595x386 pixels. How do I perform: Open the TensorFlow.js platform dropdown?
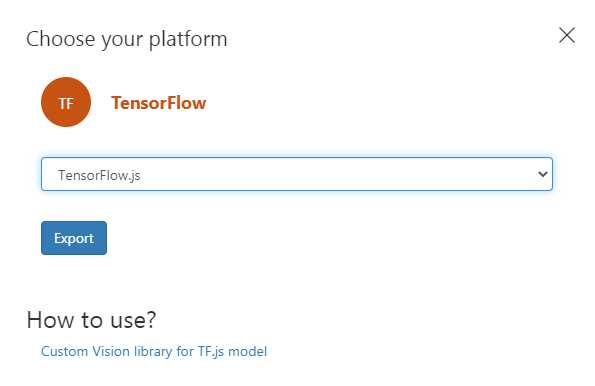pos(297,174)
